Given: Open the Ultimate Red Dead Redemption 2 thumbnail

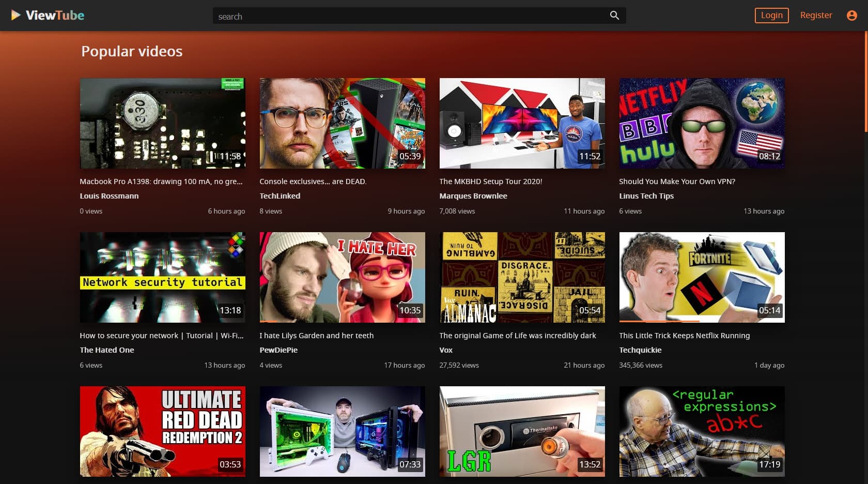Looking at the screenshot, I should point(162,431).
